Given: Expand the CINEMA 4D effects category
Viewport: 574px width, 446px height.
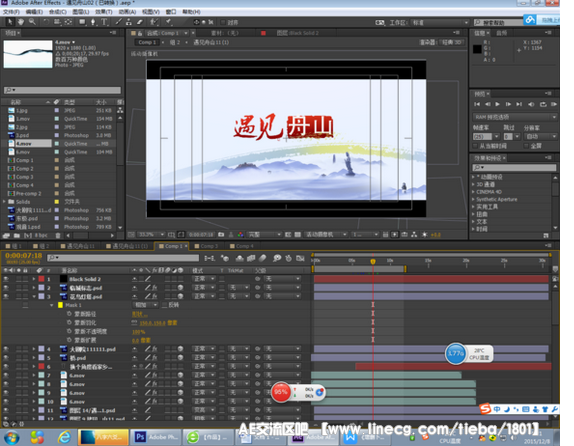Looking at the screenshot, I should click(x=473, y=192).
